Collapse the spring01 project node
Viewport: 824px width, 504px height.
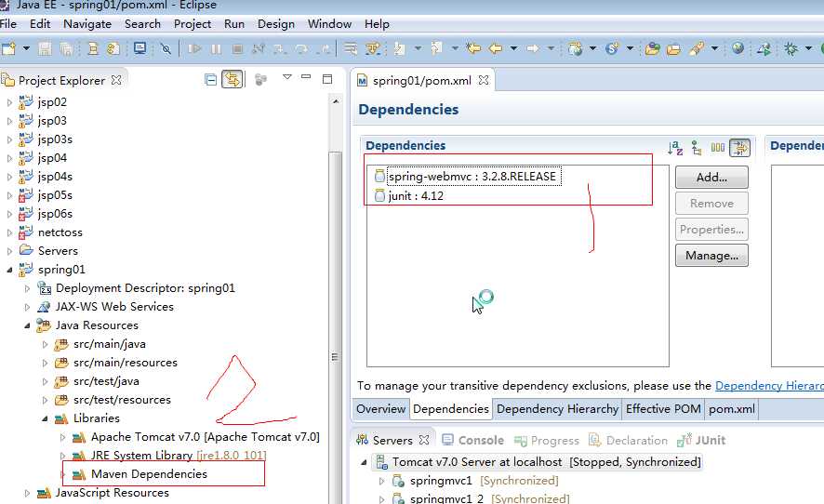pyautogui.click(x=9, y=270)
